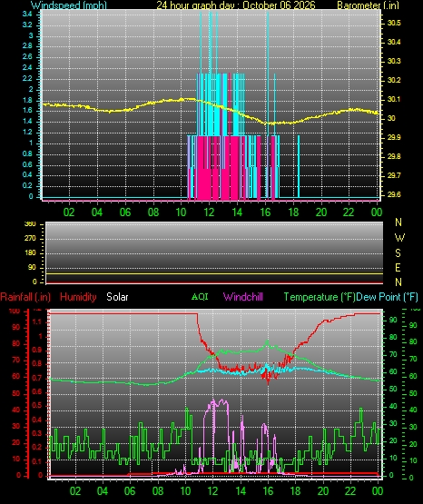Click hour 16 label under the windspeed graph
This screenshot has height=504, width=423.
click(x=265, y=212)
